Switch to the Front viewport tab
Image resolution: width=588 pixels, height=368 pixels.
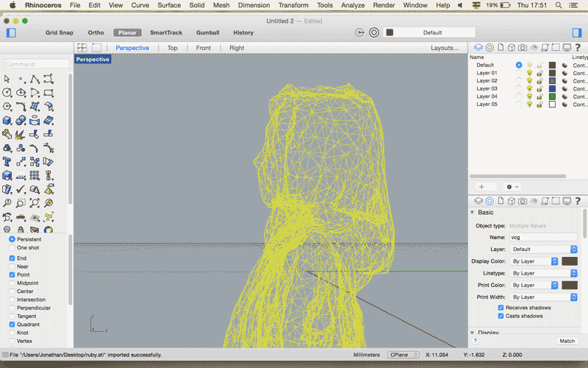click(204, 48)
